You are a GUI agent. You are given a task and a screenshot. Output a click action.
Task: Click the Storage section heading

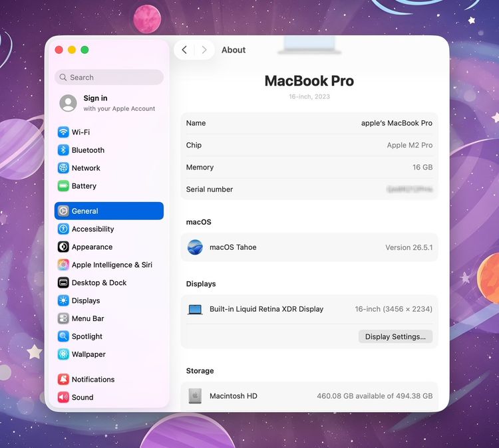(200, 371)
